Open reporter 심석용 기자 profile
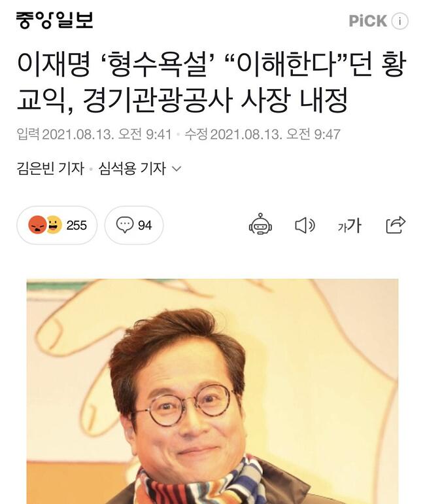 tap(132, 168)
